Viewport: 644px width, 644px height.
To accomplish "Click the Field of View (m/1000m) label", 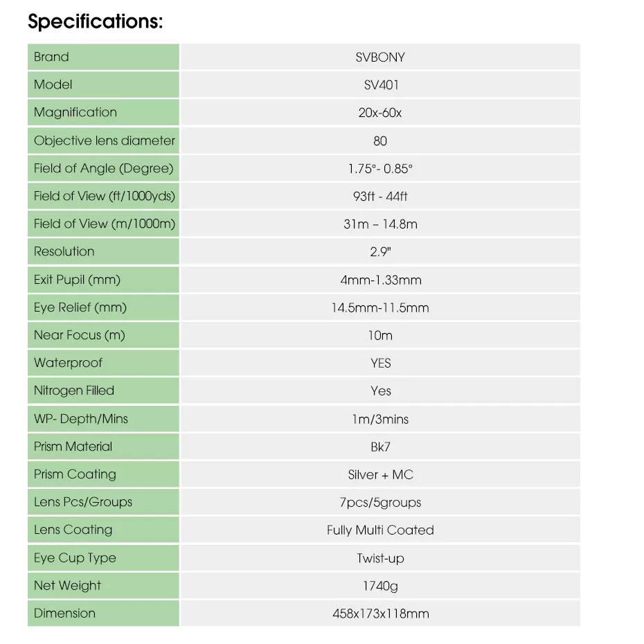I will pyautogui.click(x=105, y=224).
